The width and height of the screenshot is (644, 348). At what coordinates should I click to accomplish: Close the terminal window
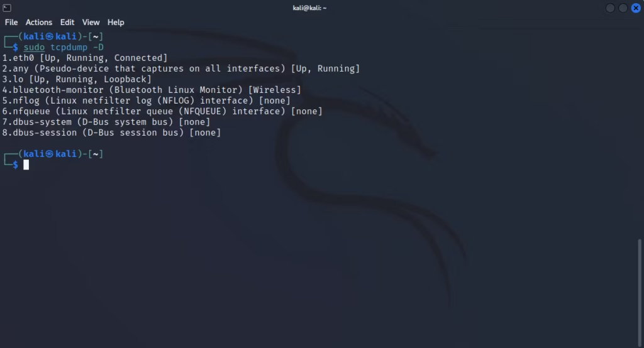coord(636,8)
